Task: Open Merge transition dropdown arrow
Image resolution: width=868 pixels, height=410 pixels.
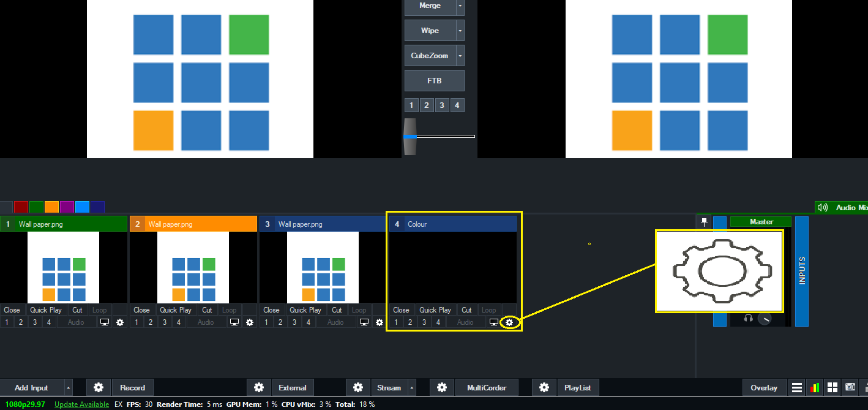Action: [x=460, y=6]
